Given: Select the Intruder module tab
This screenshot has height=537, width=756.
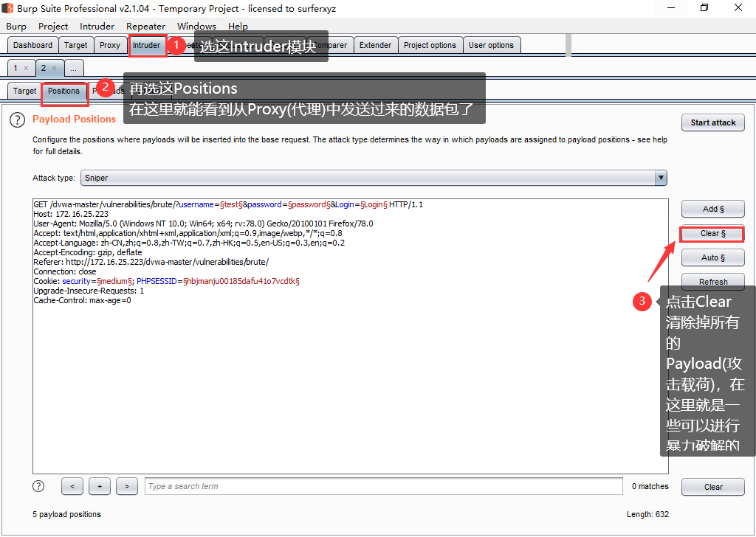Looking at the screenshot, I should point(147,45).
